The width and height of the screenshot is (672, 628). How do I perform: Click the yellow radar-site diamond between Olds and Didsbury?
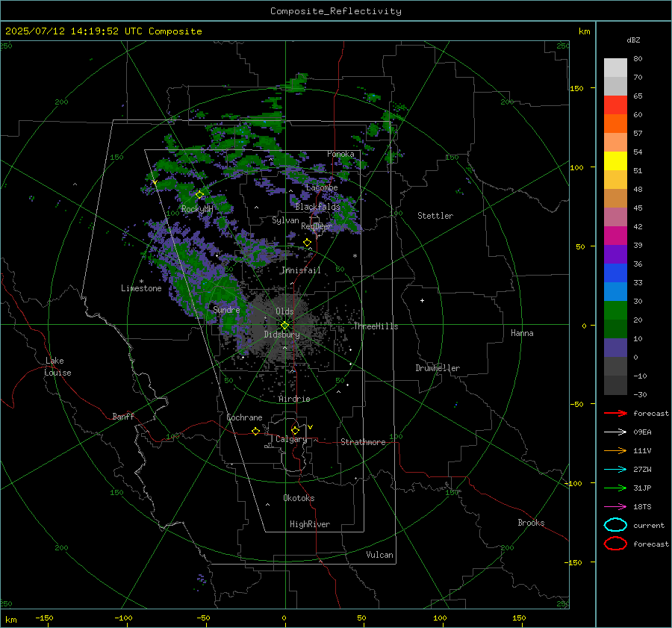click(x=284, y=326)
